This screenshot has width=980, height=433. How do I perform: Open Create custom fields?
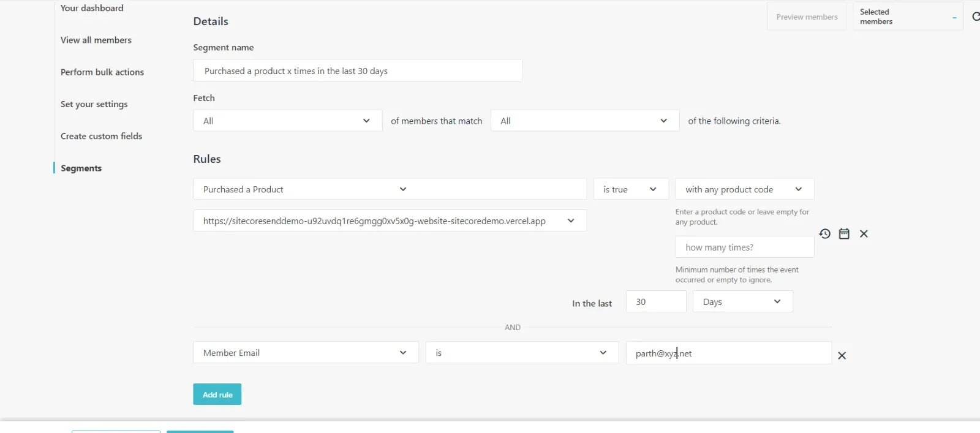pos(101,136)
